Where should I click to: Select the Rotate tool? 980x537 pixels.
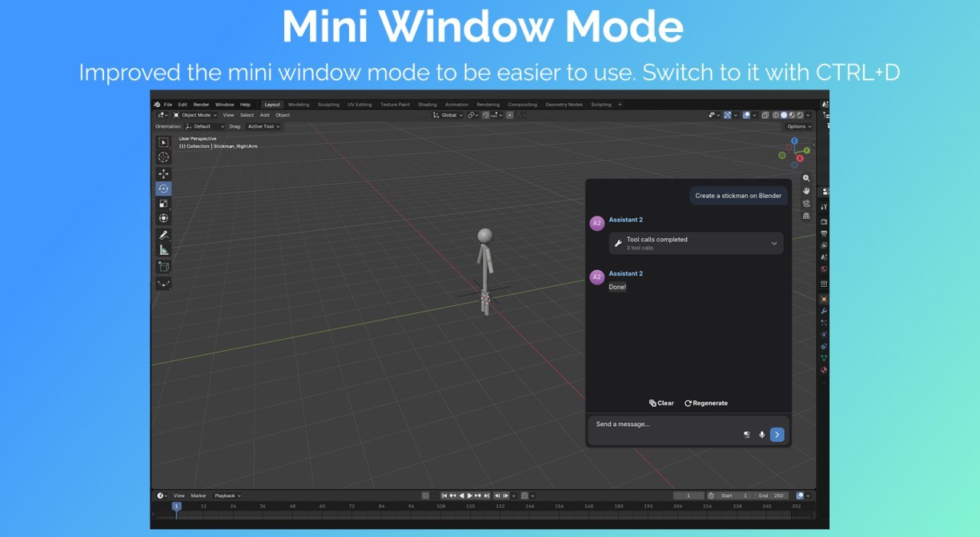pos(163,188)
